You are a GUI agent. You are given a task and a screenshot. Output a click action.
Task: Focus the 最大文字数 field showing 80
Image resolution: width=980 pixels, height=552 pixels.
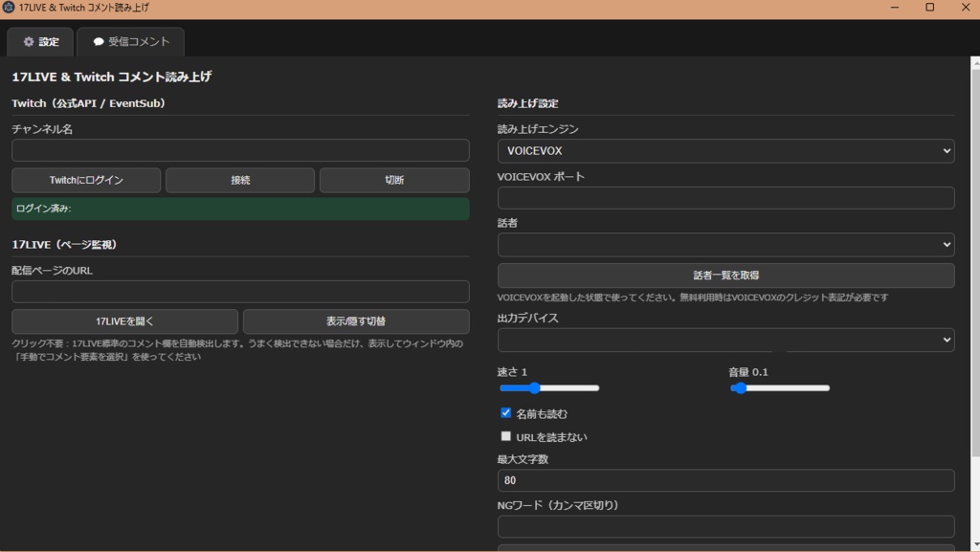725,480
